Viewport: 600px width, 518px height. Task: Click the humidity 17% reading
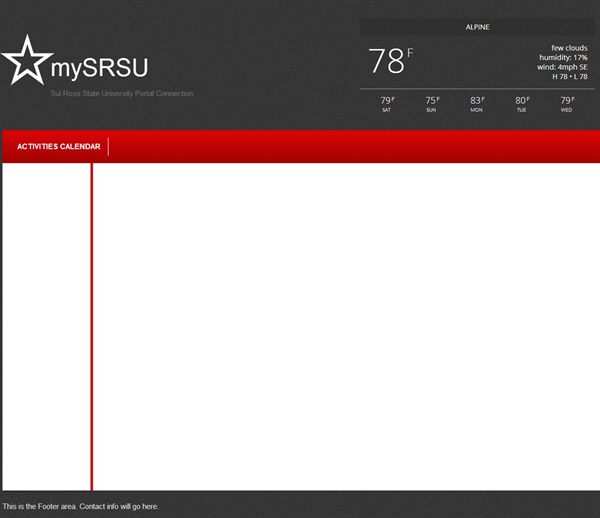[563, 57]
